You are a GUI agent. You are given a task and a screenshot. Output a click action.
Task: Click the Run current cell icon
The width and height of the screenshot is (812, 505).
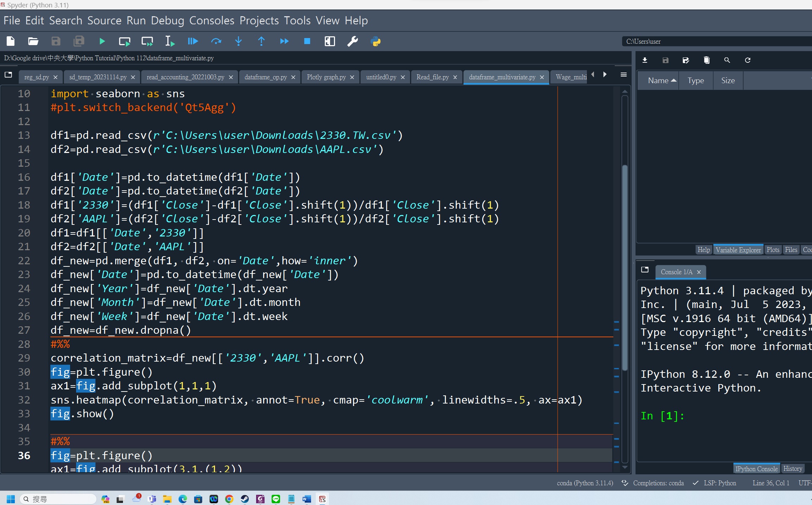tap(124, 41)
